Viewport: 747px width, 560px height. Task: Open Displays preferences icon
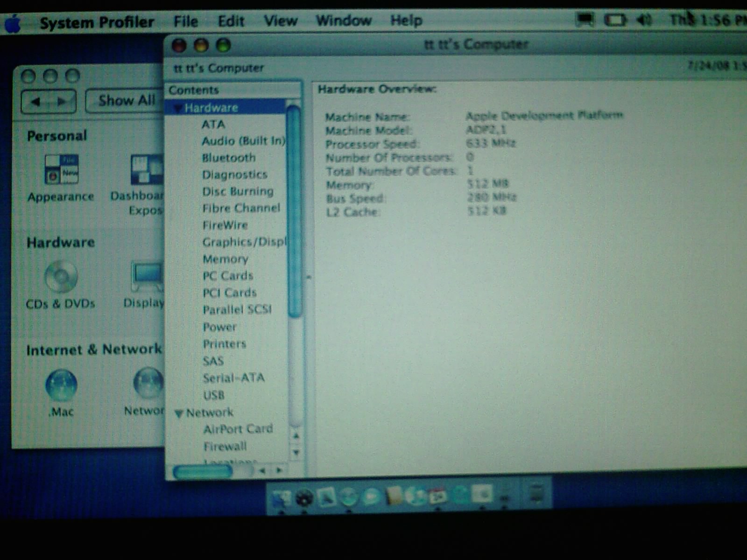(x=148, y=276)
